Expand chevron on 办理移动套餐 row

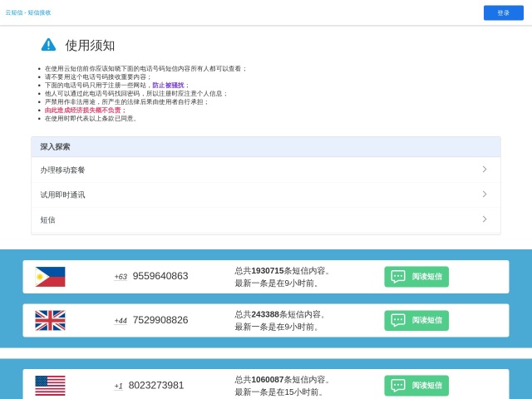tap(485, 170)
